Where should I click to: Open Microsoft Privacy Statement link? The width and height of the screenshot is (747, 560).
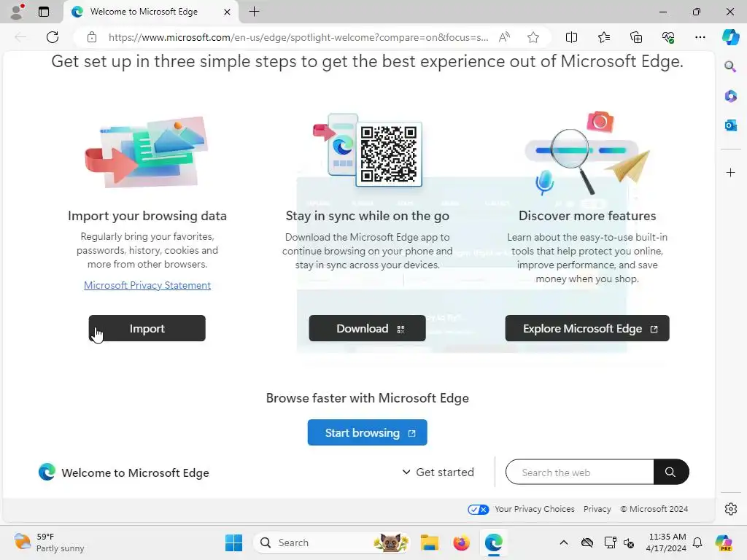pyautogui.click(x=147, y=285)
